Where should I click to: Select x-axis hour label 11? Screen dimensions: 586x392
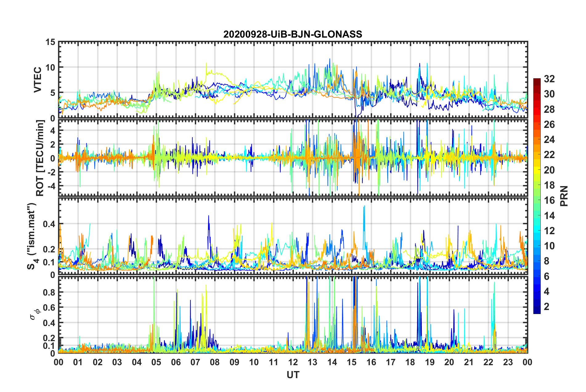[x=274, y=362]
